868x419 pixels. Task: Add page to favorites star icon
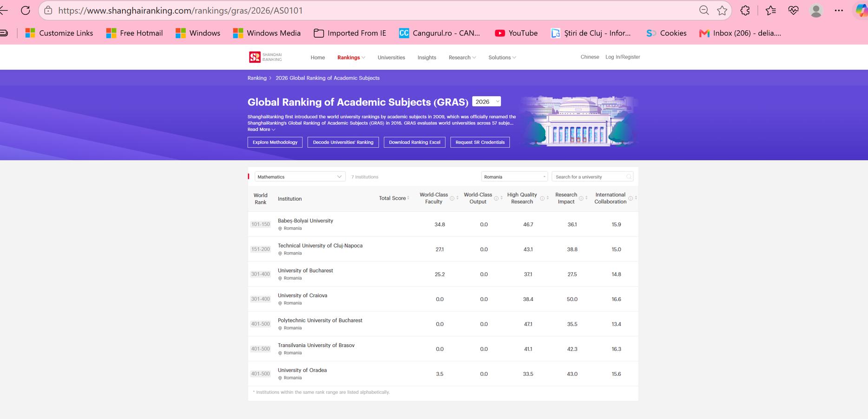722,10
